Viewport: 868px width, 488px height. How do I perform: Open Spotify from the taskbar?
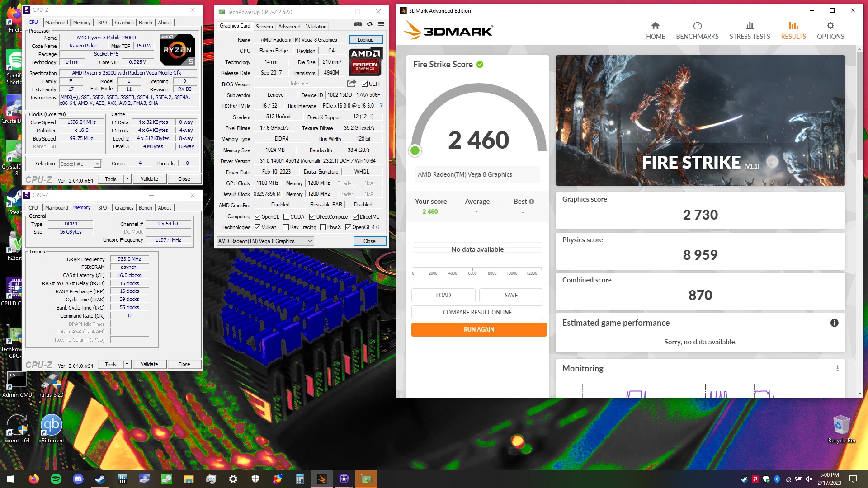56,479
